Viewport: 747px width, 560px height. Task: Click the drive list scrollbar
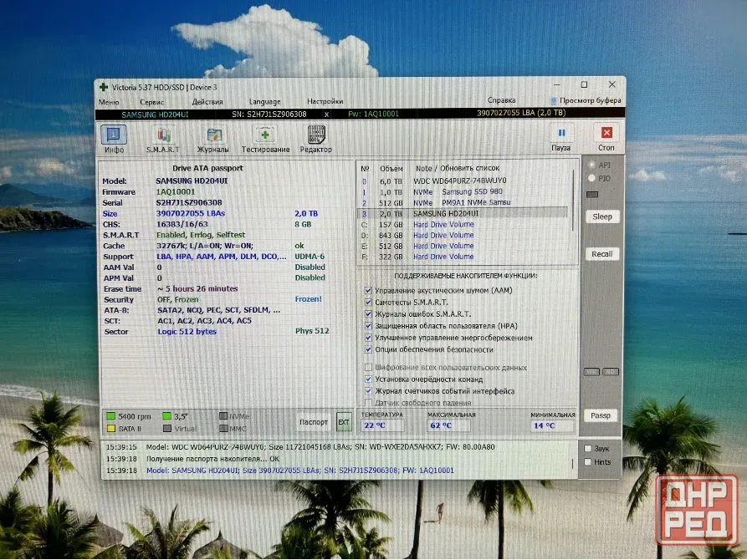tap(573, 200)
